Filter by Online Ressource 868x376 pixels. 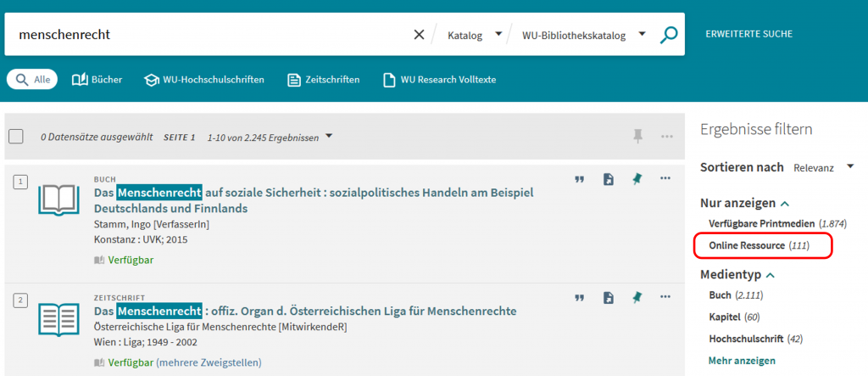(759, 245)
